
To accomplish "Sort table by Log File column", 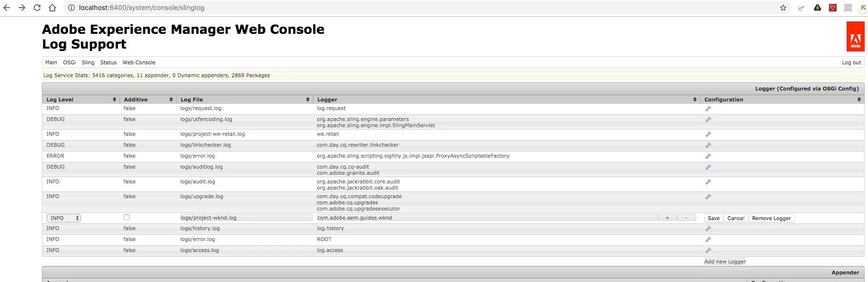I will coord(245,100).
